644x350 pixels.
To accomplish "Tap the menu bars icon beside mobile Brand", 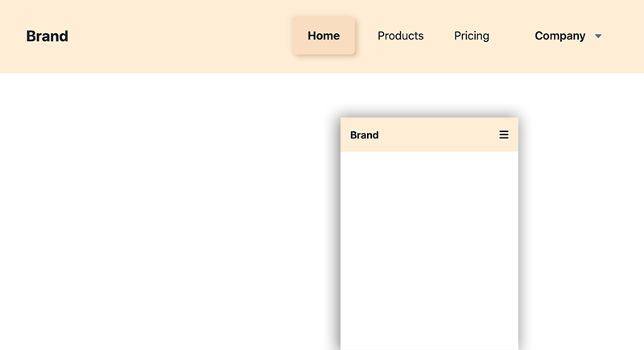I will (504, 134).
